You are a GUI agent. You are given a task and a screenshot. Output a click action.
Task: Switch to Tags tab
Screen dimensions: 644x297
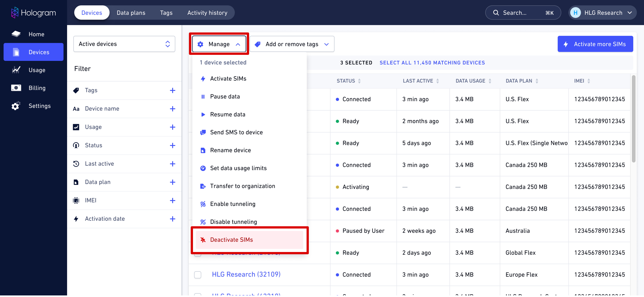166,13
